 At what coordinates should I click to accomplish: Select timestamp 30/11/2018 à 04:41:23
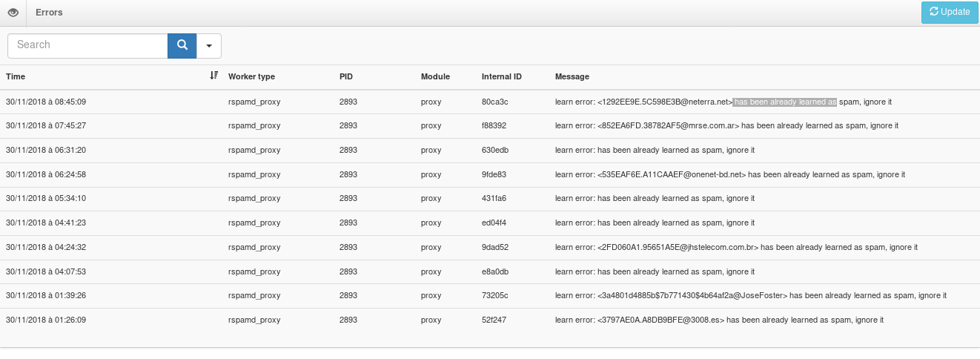(46, 223)
